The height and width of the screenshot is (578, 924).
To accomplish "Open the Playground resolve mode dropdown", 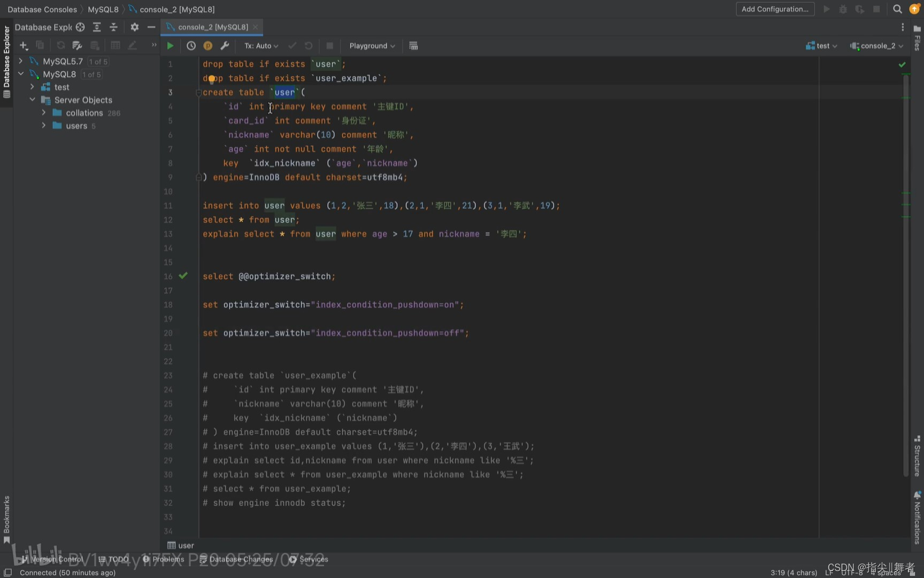I will tap(372, 46).
